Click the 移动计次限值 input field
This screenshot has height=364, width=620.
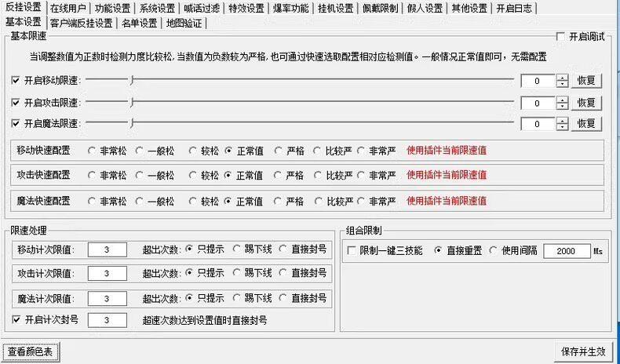[x=108, y=249]
